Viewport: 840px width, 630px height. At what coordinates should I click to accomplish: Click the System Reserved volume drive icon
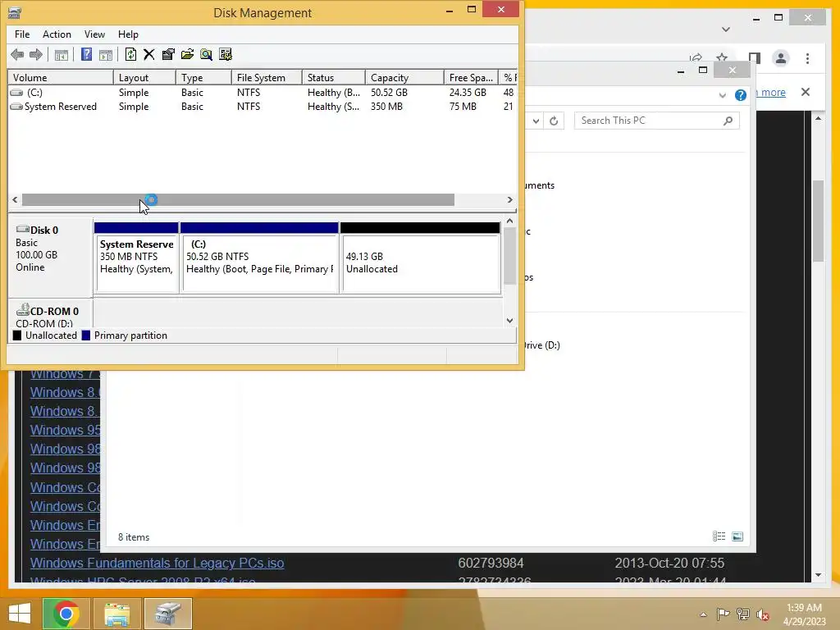16,107
